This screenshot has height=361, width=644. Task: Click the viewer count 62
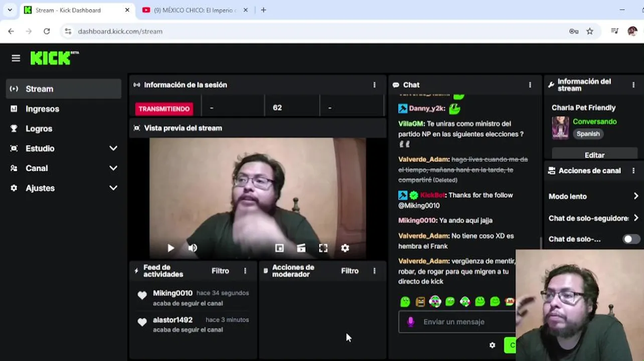277,108
